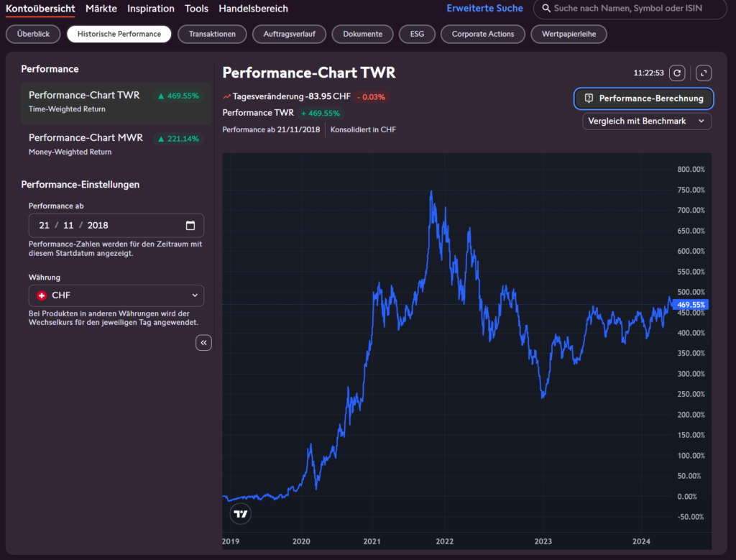
Task: Click the Tagesveränderung trend icon
Action: 226,97
